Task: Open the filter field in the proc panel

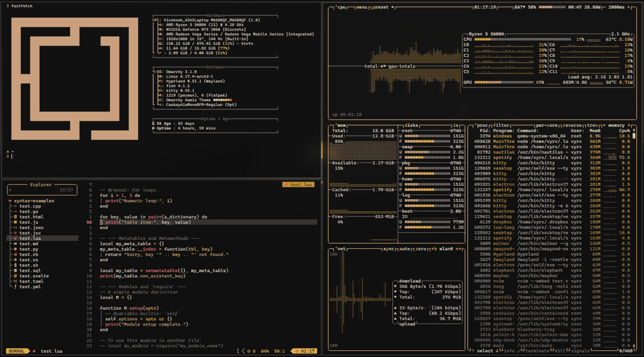Action: pos(503,125)
